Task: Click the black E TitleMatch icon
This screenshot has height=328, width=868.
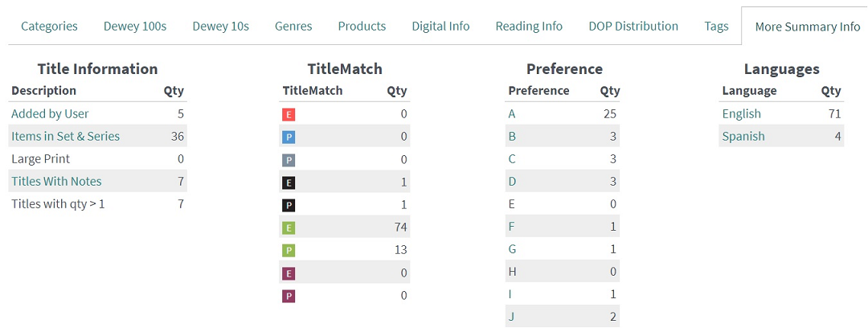Action: (288, 182)
